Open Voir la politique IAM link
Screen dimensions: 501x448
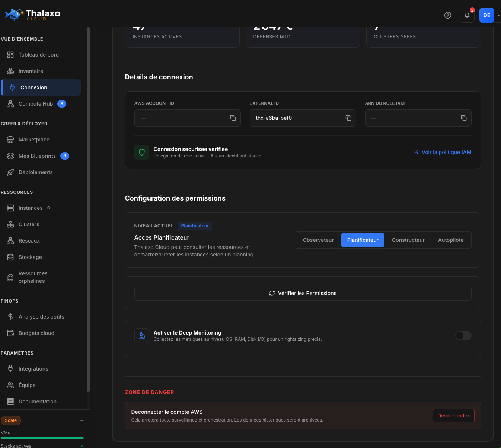click(x=443, y=152)
